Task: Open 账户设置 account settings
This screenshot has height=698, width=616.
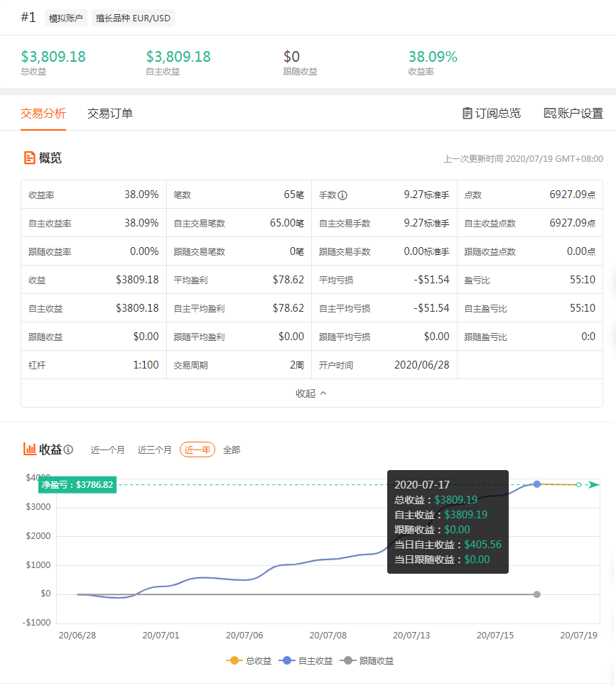Action: [x=573, y=114]
